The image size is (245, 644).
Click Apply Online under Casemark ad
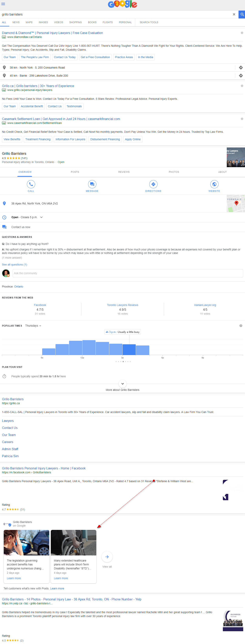133,139
